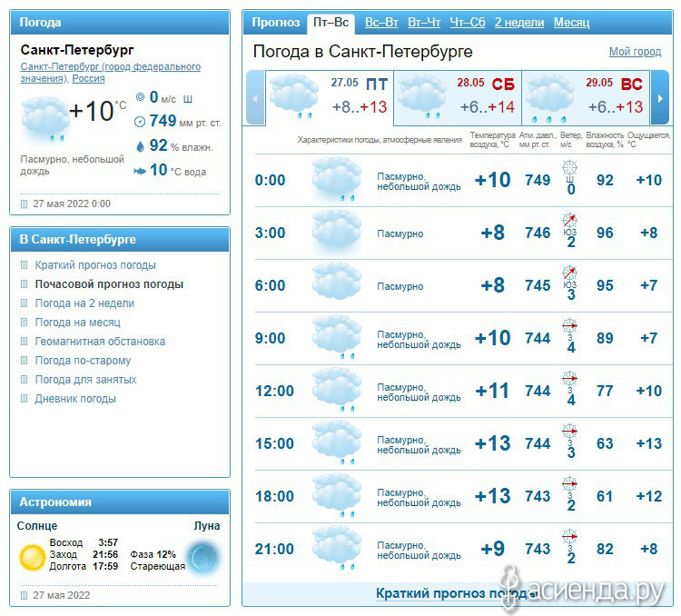Select the Sunday 29.05 forecast card
Screen dimensions: 681x616
tap(585, 95)
